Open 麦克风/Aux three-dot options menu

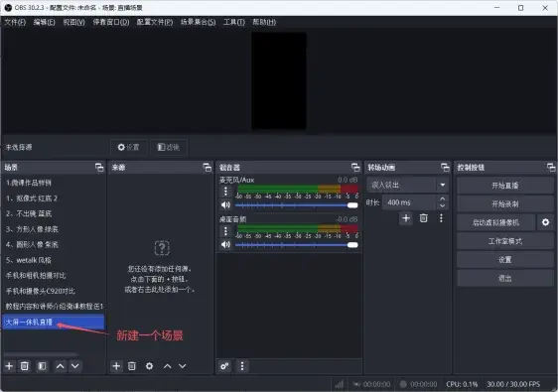tap(225, 192)
